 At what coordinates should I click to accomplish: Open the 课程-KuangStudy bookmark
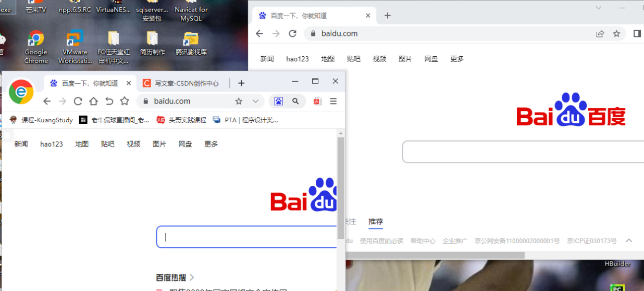pos(41,120)
